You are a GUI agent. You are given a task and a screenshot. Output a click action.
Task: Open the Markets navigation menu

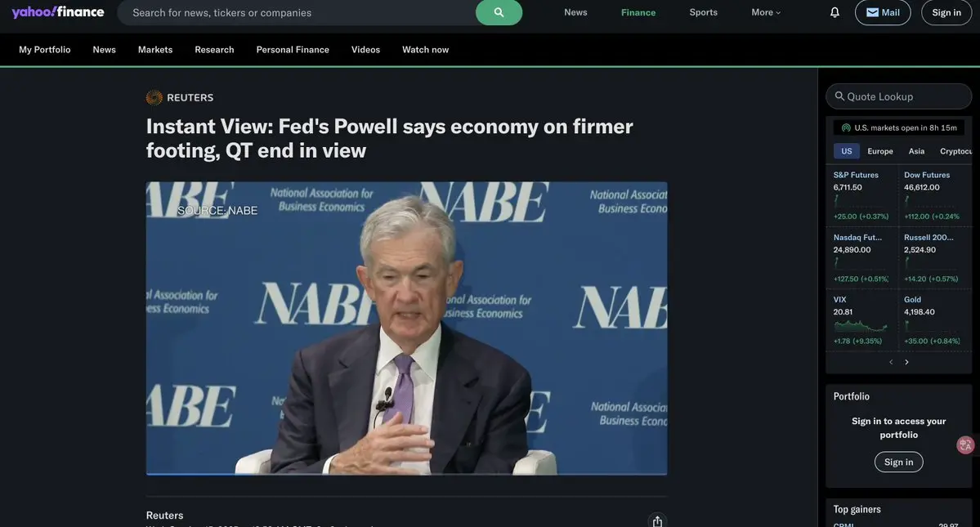pyautogui.click(x=155, y=50)
